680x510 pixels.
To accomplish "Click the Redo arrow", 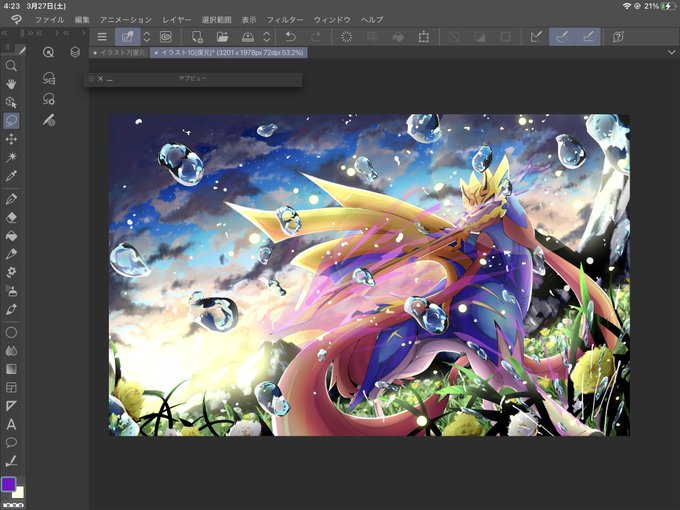I will (316, 37).
